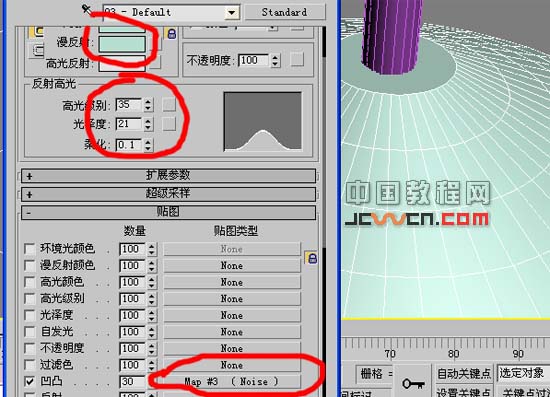Screen dimensions: 550x397
Task: Click the None map button for 光泽度
Action: pyautogui.click(x=232, y=315)
